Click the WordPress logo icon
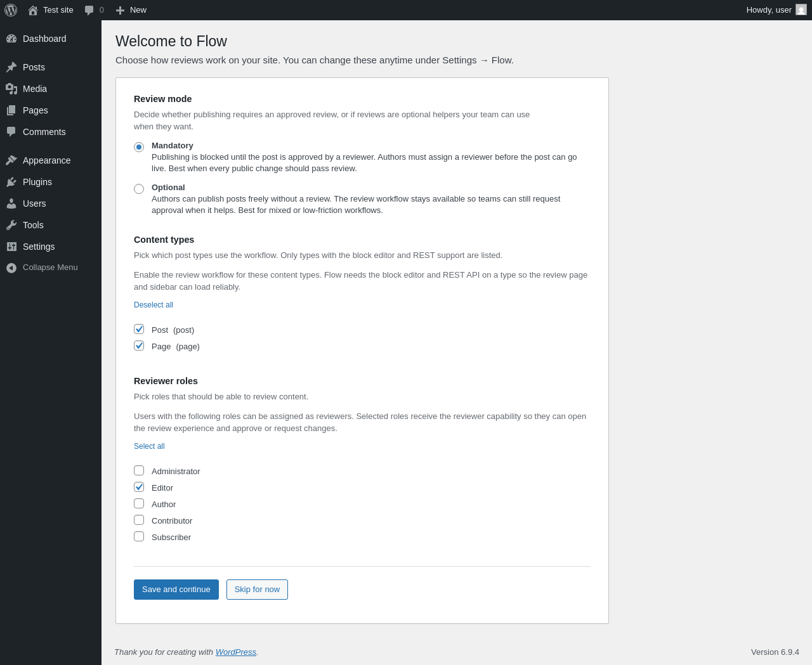Viewport: 812px width, 665px height. 11,10
